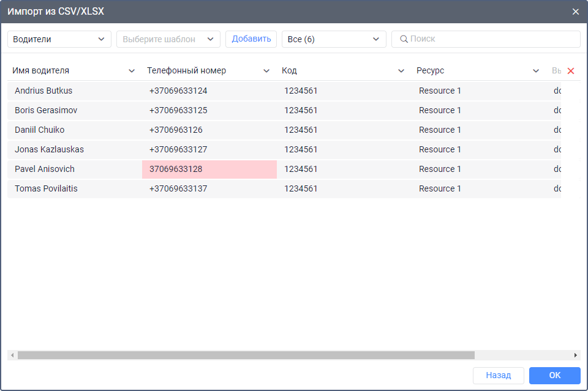Click the horizontal scrollbar thumb

(x=245, y=355)
